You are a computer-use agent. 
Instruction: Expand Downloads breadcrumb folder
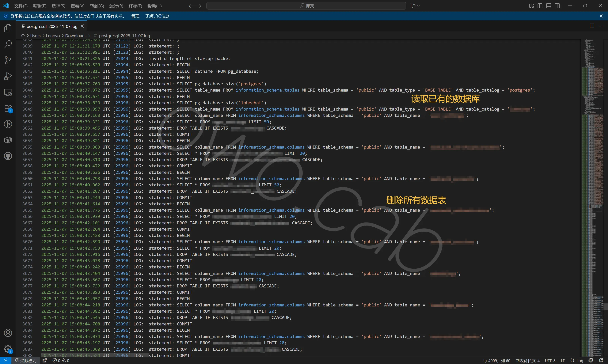pyautogui.click(x=76, y=36)
